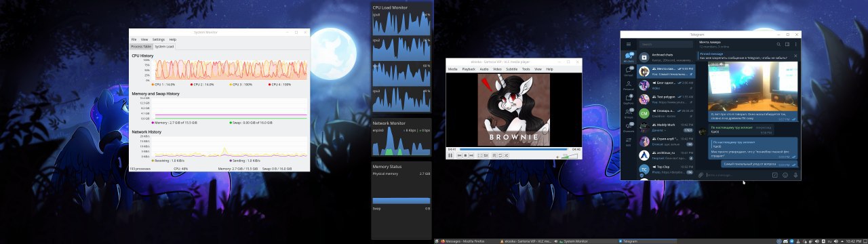Open the Unread folder in Telegram sidebar

[x=629, y=72]
